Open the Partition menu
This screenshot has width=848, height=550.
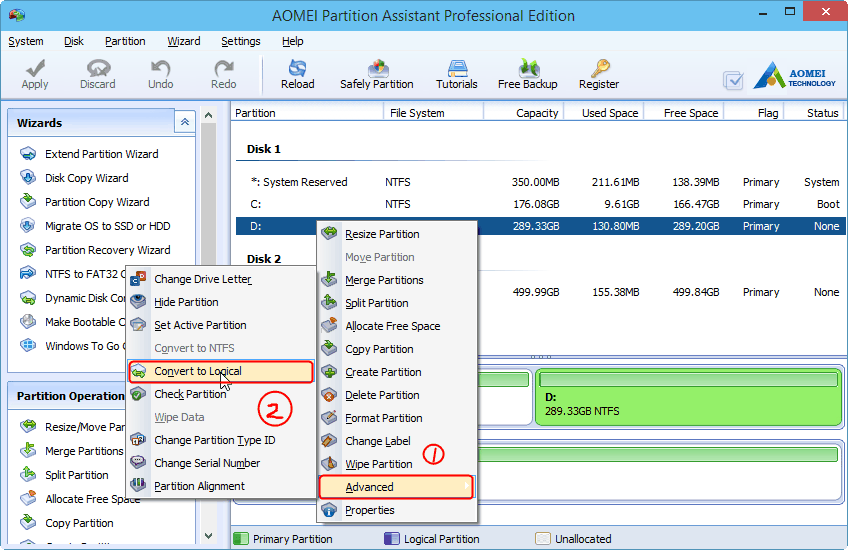tap(125, 41)
